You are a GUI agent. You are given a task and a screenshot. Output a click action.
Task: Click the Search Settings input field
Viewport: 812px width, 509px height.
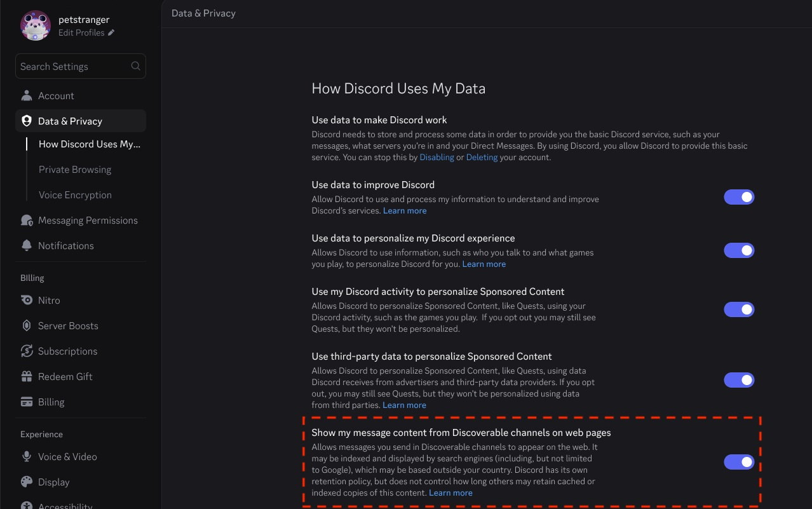(81, 66)
